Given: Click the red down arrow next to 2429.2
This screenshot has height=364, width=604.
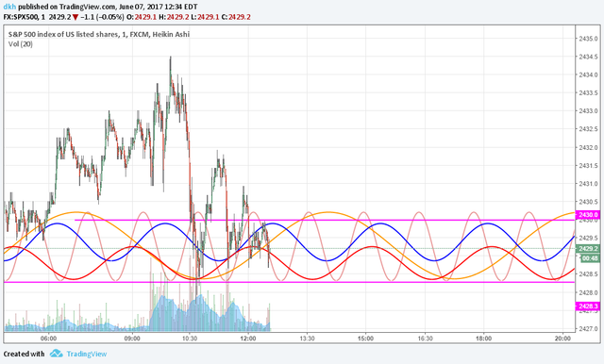Looking at the screenshot, I should pyautogui.click(x=75, y=17).
